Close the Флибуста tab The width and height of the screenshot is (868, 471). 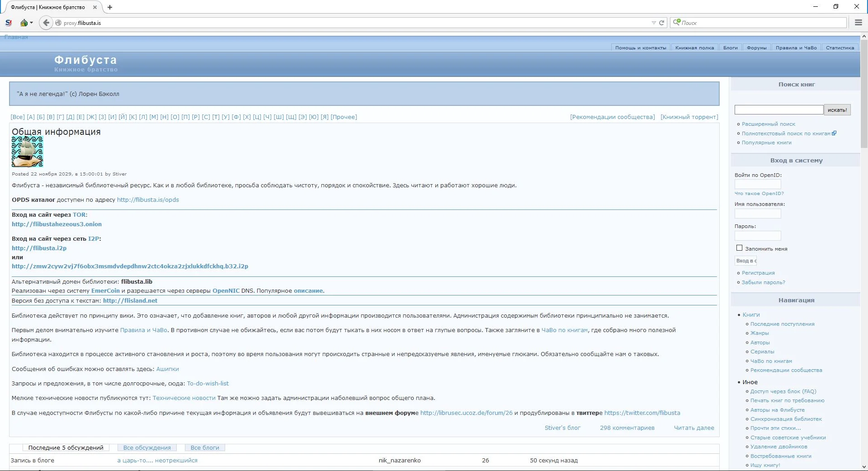pyautogui.click(x=95, y=7)
